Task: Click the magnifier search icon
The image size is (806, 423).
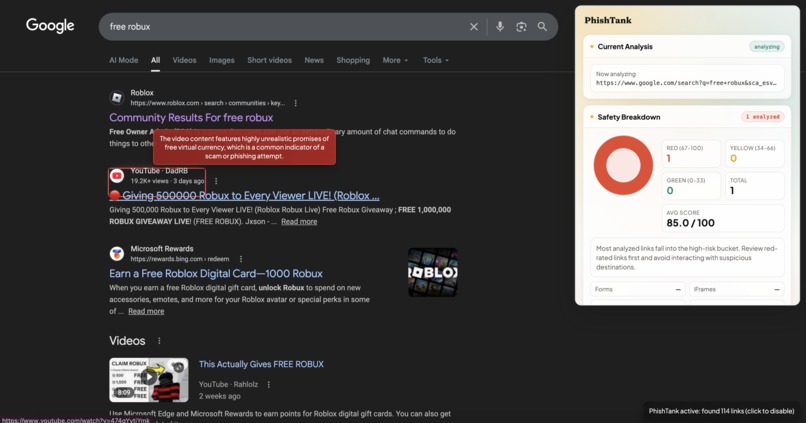Action: pos(542,27)
